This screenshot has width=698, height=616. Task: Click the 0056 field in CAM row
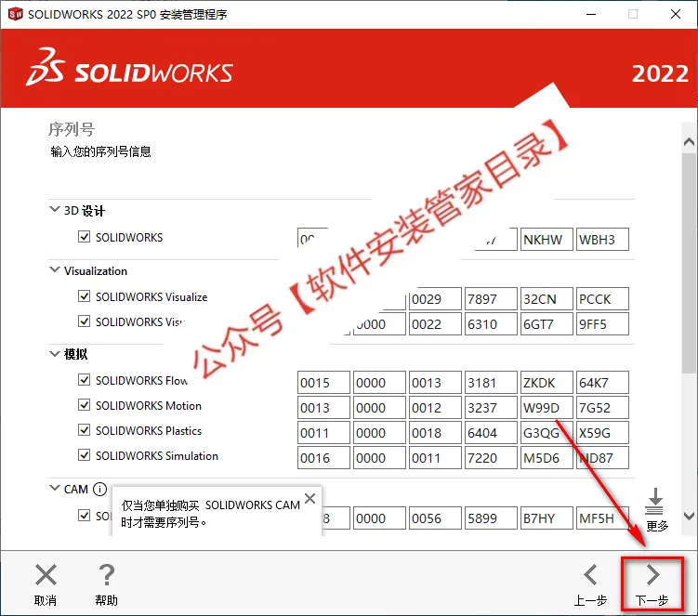(x=435, y=518)
